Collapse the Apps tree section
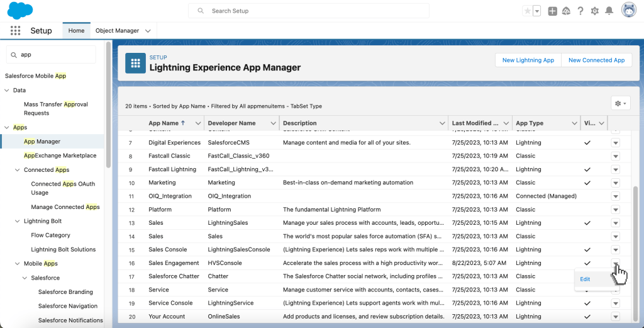 tap(6, 127)
